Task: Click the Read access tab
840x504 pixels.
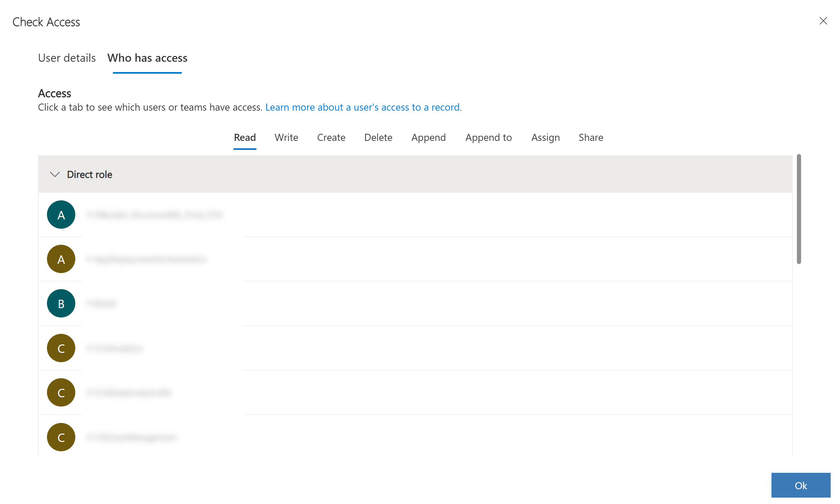Action: point(244,137)
